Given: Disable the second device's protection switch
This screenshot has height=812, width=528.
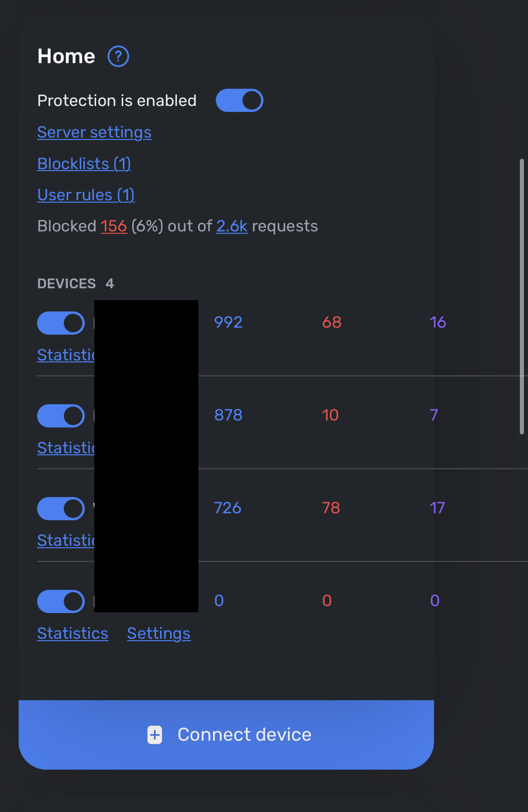Looking at the screenshot, I should coord(60,415).
